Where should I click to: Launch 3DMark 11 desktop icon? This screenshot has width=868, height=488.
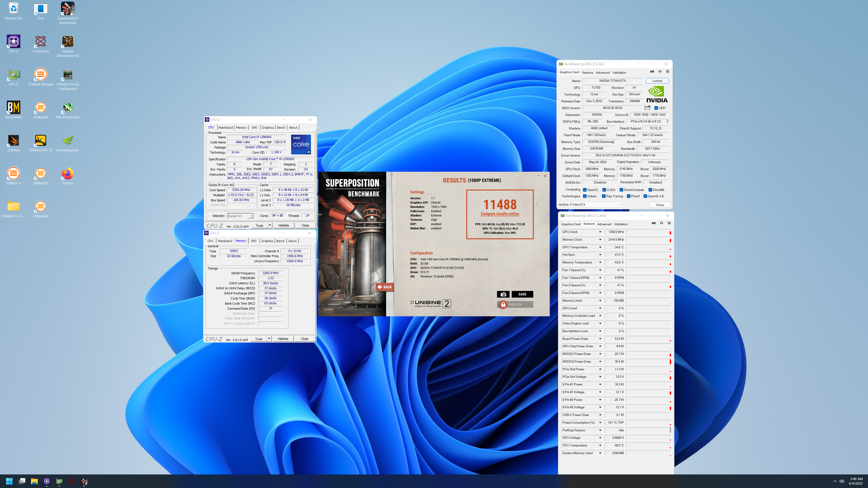pyautogui.click(x=14, y=176)
